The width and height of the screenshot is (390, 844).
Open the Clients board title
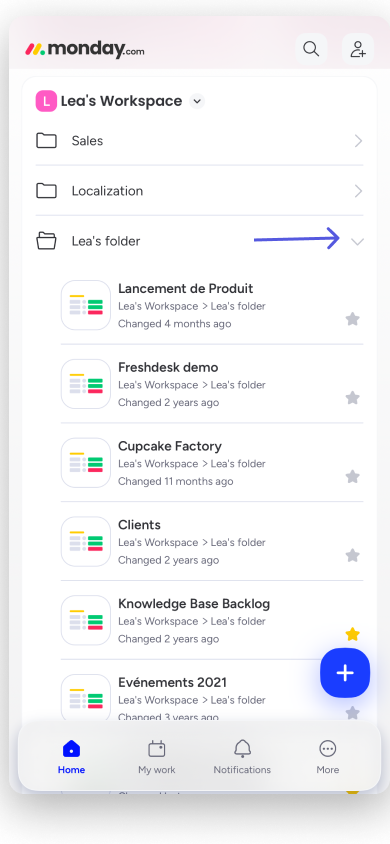tap(139, 525)
